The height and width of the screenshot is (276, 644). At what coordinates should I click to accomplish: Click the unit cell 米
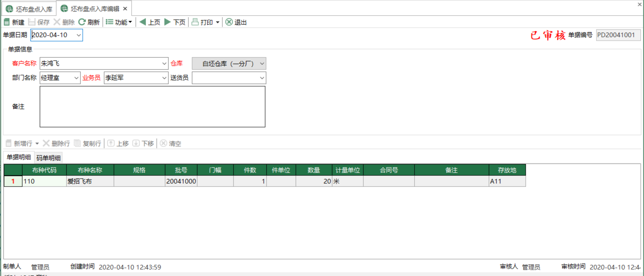[347, 181]
